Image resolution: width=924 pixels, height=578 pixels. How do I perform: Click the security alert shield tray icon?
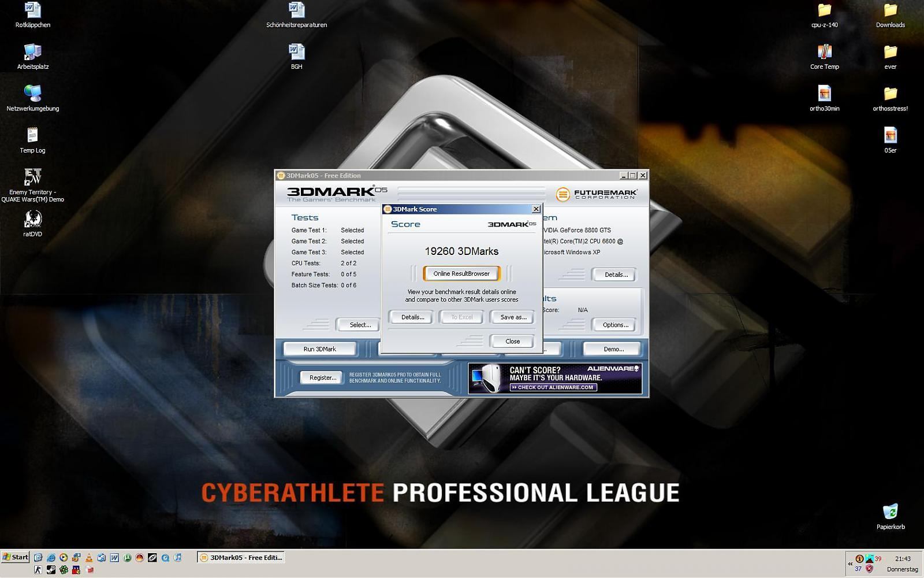(869, 569)
